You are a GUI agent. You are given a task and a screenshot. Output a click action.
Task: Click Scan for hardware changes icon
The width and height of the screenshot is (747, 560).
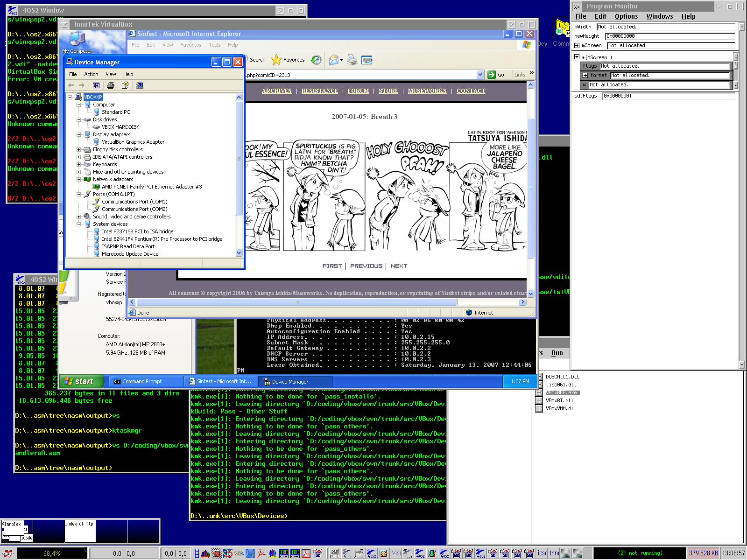click(x=140, y=85)
